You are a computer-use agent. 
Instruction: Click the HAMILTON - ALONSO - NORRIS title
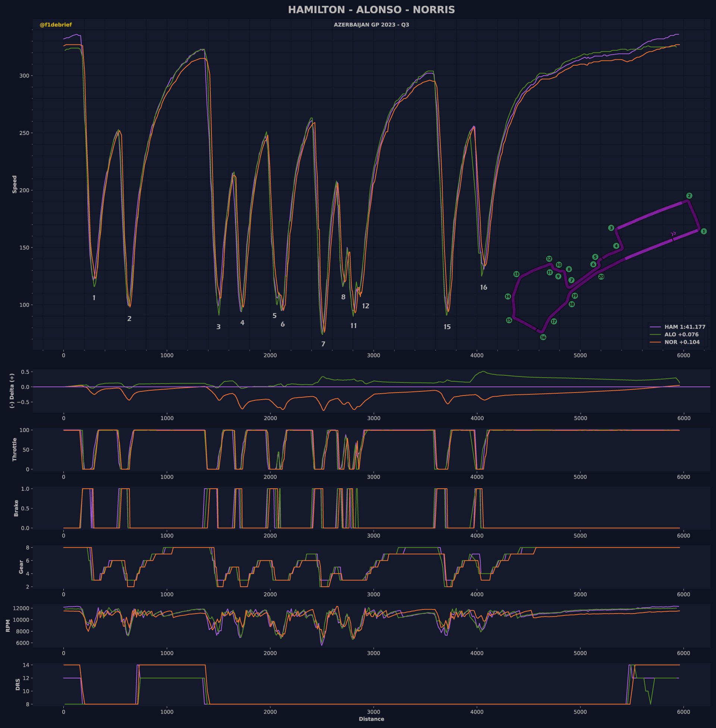[x=371, y=10]
